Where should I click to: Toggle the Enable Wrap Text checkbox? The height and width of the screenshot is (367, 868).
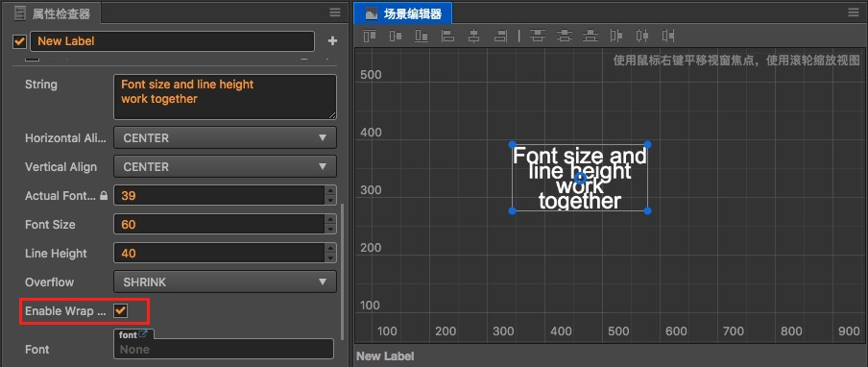(x=120, y=310)
